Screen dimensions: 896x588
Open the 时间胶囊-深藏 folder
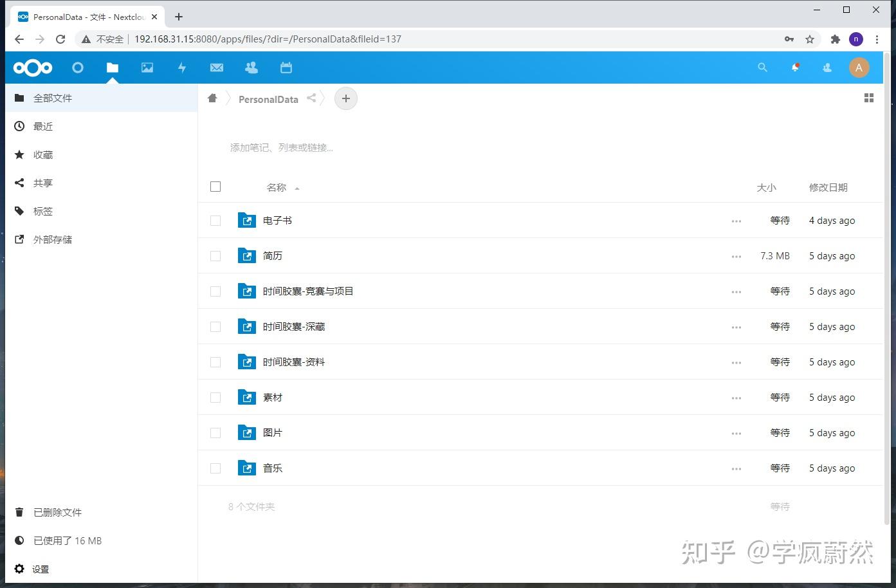[292, 326]
